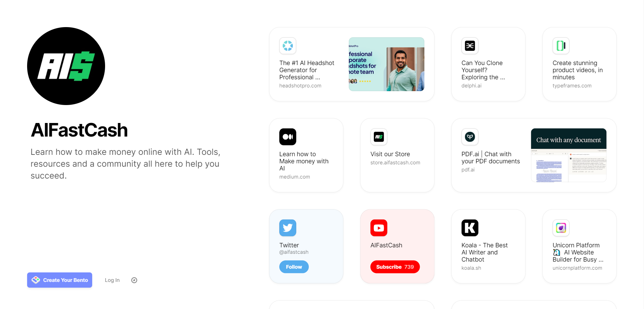Open typeframes.com link text
The image size is (644, 309).
coord(572,86)
